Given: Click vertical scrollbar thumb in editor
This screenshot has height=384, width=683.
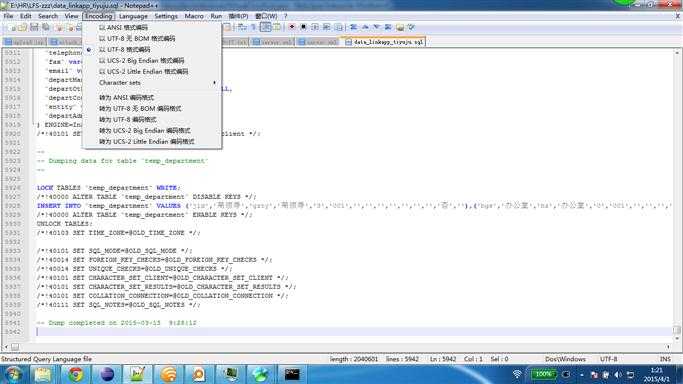Looking at the screenshot, I should click(676, 330).
